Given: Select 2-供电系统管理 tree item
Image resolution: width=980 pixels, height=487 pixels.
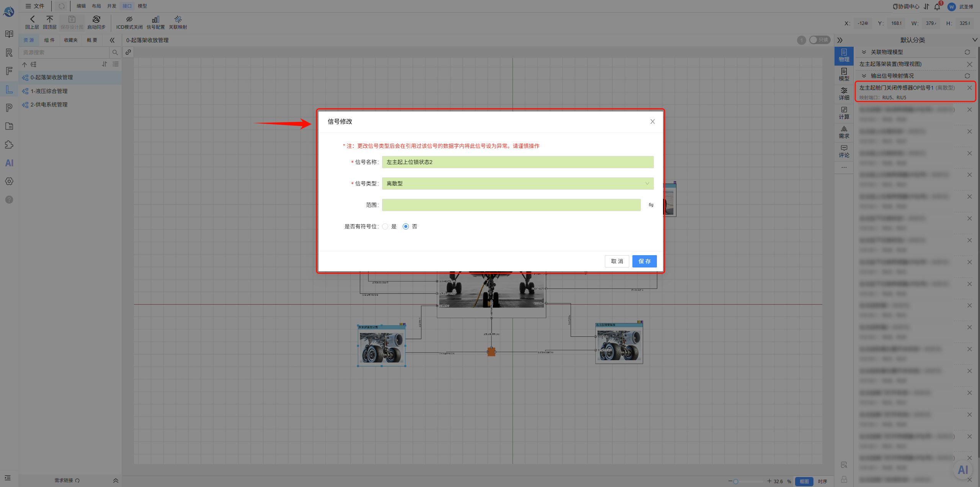Looking at the screenshot, I should point(70,105).
